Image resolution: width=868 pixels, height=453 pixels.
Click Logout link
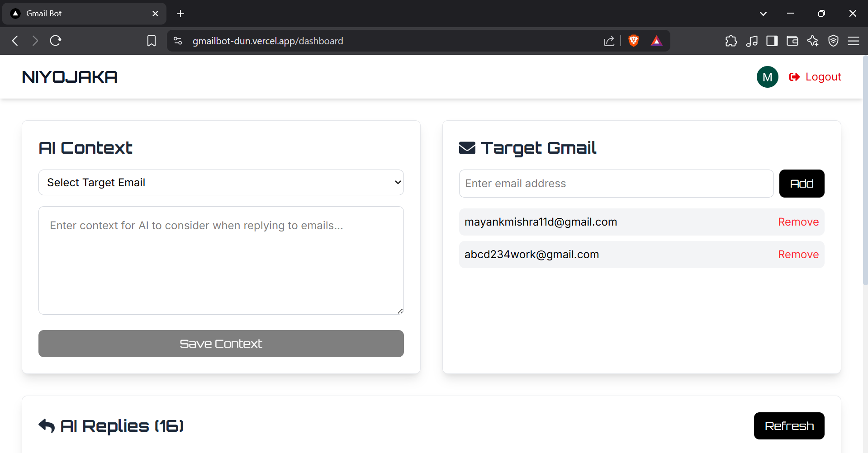point(816,77)
